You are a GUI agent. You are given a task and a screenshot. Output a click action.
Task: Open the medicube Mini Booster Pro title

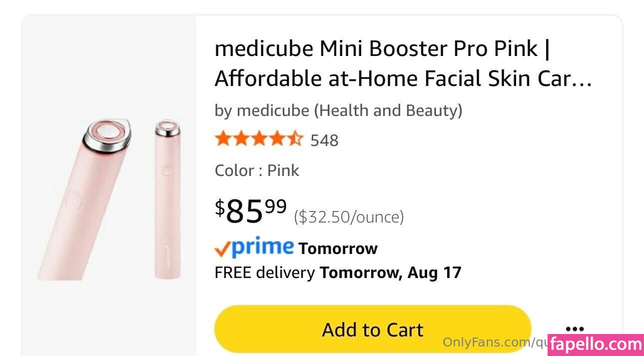tap(403, 63)
